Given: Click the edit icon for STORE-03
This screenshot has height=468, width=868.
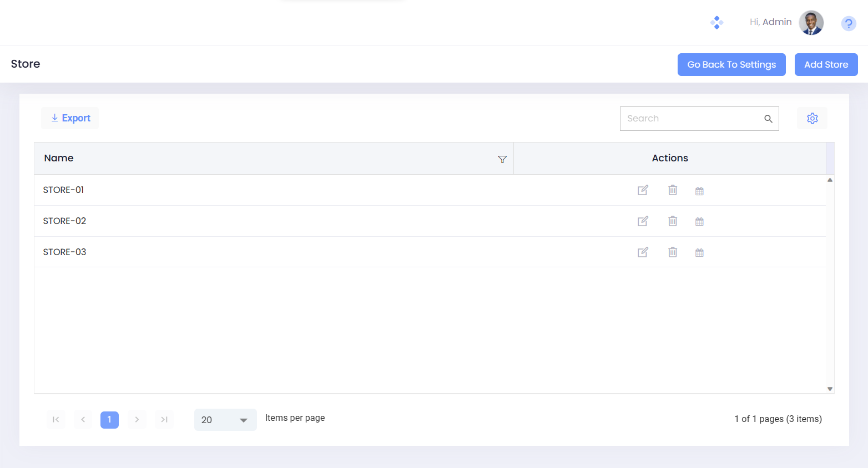Looking at the screenshot, I should tap(643, 252).
